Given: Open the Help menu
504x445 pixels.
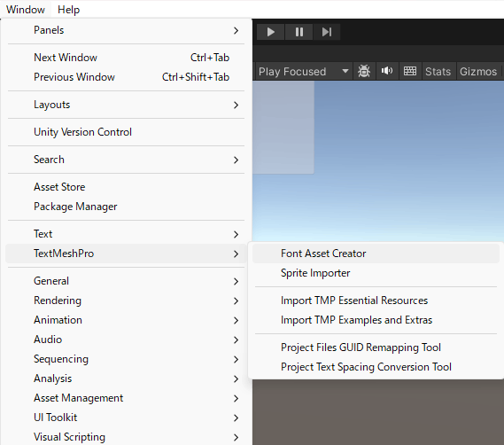Looking at the screenshot, I should (68, 10).
